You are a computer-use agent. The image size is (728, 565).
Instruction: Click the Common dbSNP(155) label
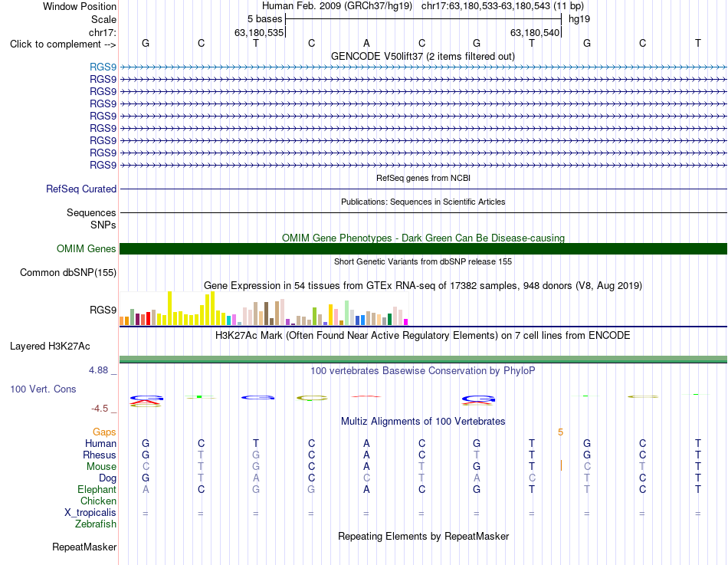pyautogui.click(x=67, y=272)
